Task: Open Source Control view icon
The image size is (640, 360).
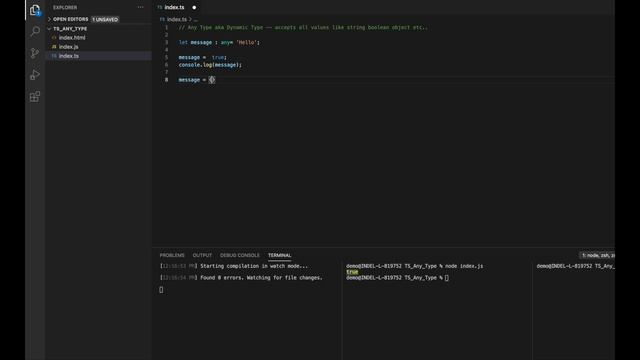Action: (x=35, y=53)
